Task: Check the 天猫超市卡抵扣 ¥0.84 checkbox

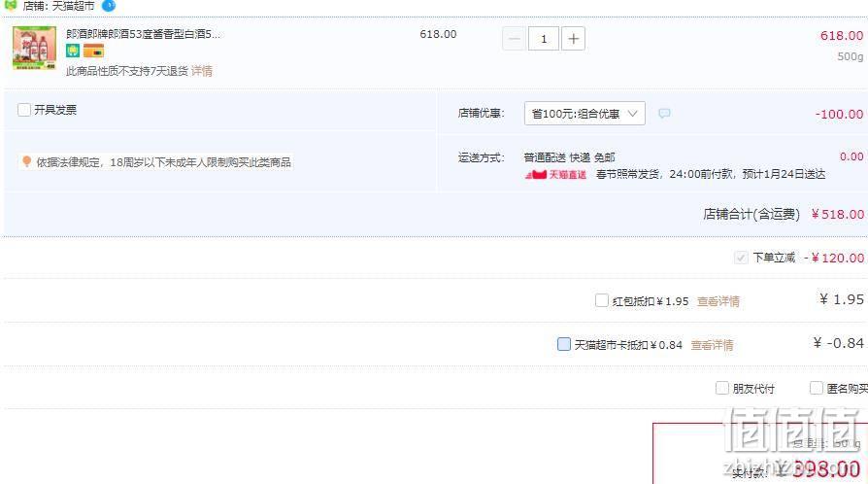Action: 563,344
